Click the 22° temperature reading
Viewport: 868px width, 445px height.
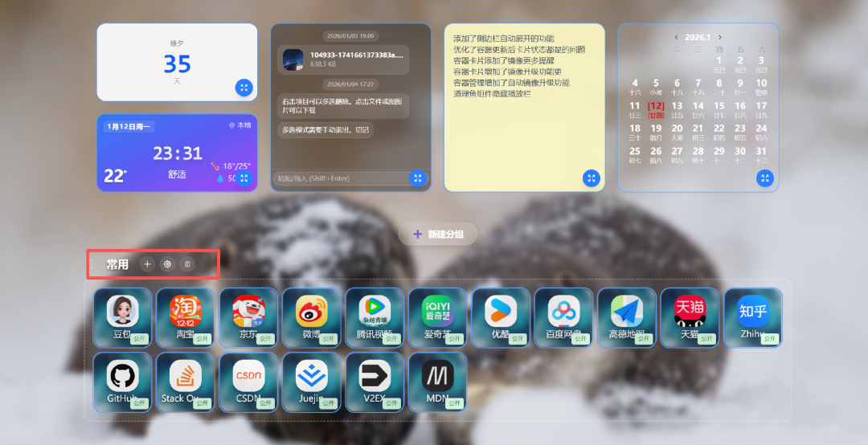(x=115, y=175)
